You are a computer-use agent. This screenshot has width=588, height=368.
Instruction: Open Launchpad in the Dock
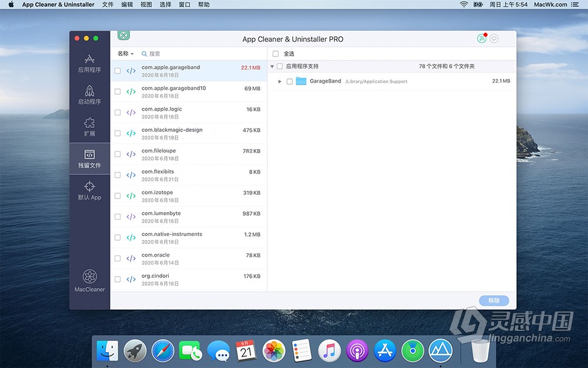135,351
